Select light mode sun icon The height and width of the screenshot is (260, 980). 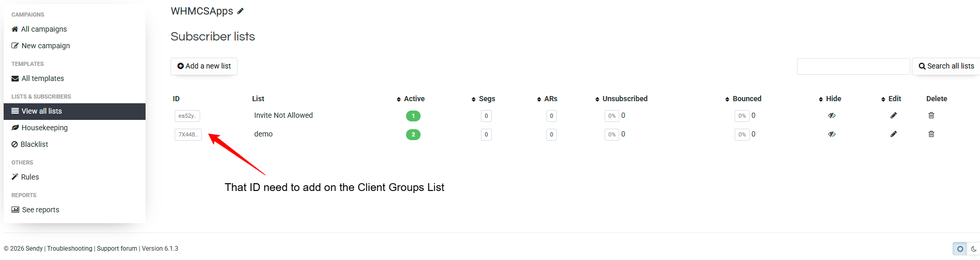tap(960, 249)
